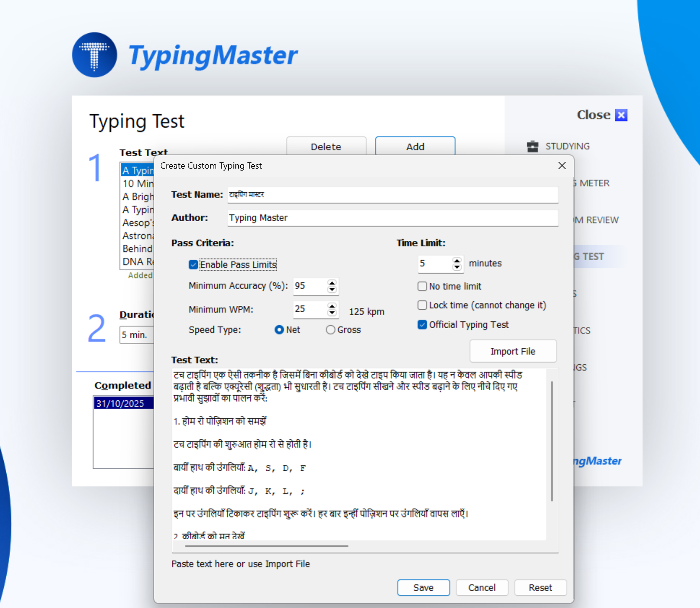Click the blue Close X icon
700x608 pixels.
(621, 115)
